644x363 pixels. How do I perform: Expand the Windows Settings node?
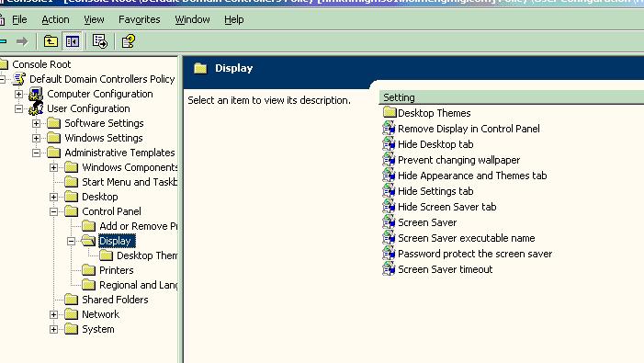coord(36,139)
